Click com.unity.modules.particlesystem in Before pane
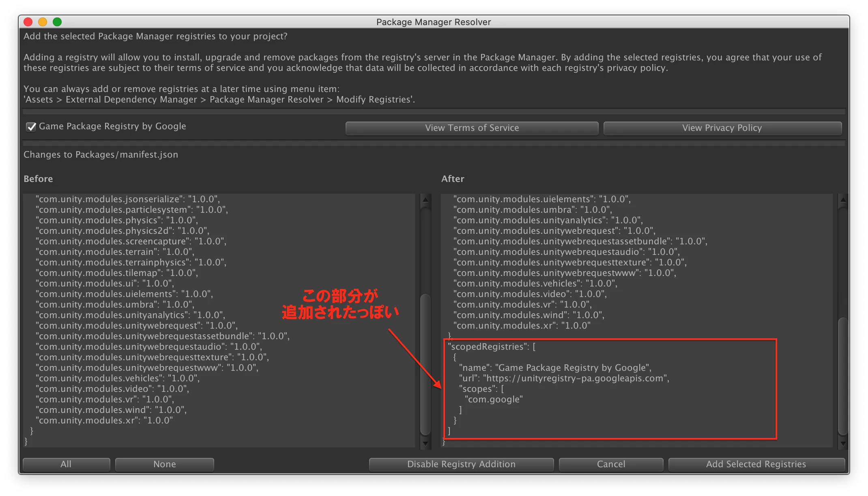Image resolution: width=868 pixels, height=496 pixels. (x=132, y=210)
